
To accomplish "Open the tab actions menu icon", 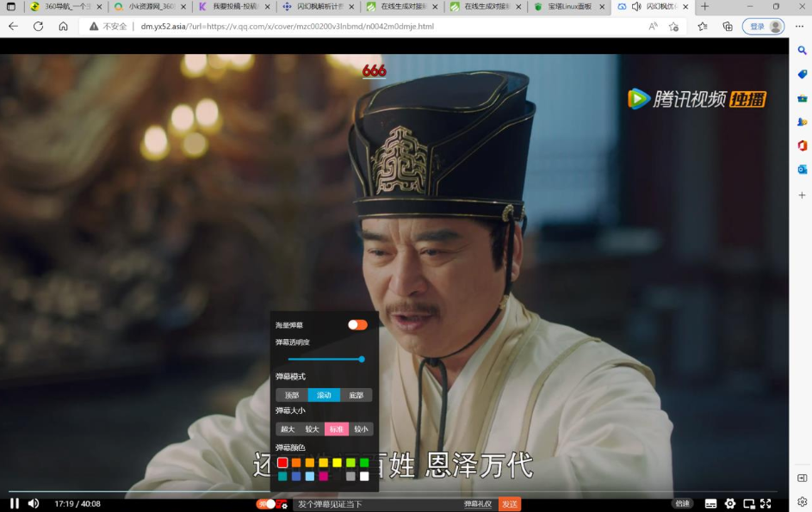I will tap(11, 7).
